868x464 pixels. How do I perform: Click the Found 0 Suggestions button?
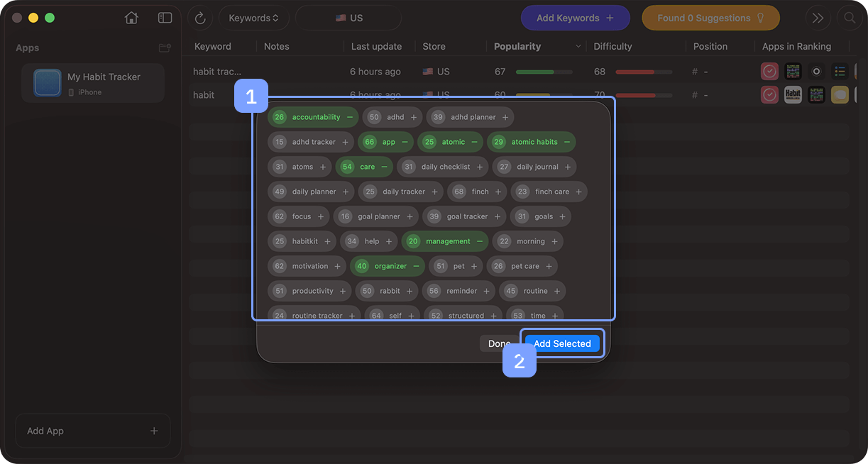pyautogui.click(x=710, y=18)
